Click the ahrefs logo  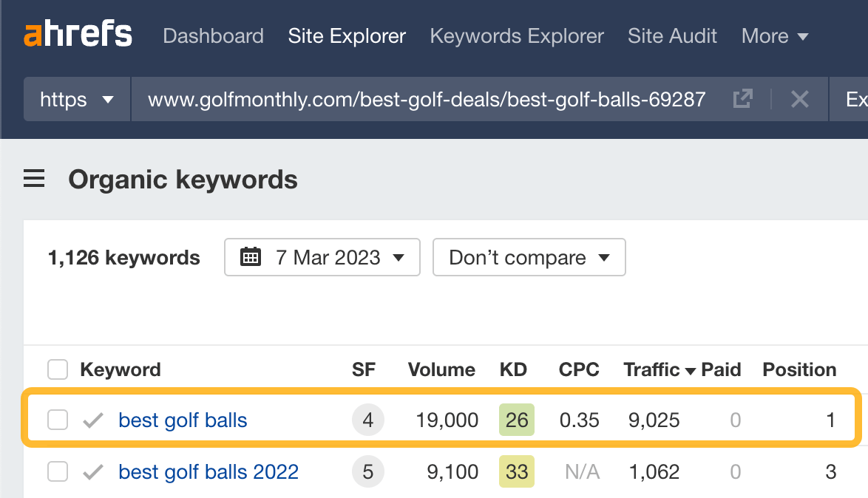[78, 34]
